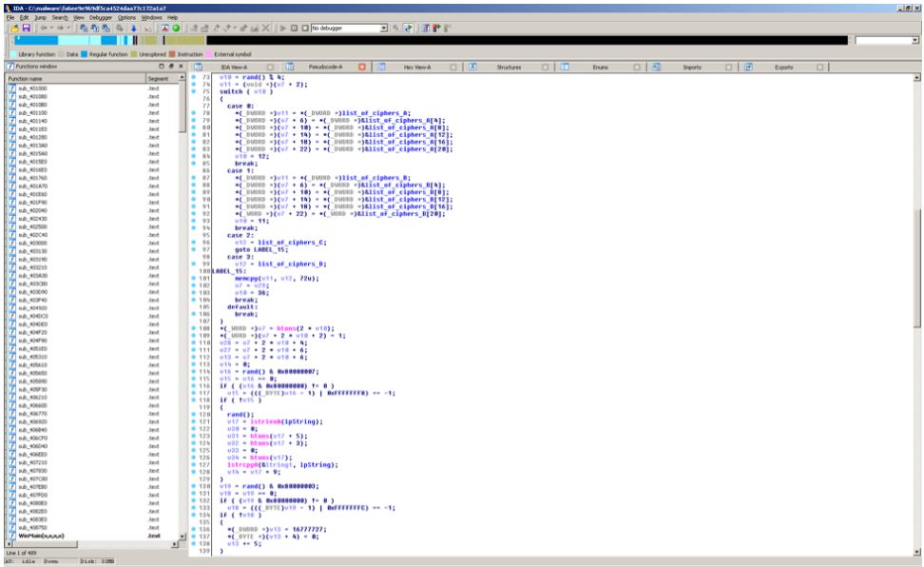Click the red-framed graph icon next to green circle

(x=164, y=28)
